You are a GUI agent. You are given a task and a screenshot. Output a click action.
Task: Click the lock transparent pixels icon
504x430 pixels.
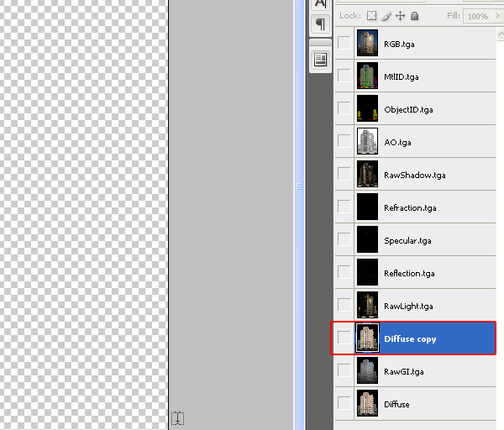(x=372, y=16)
